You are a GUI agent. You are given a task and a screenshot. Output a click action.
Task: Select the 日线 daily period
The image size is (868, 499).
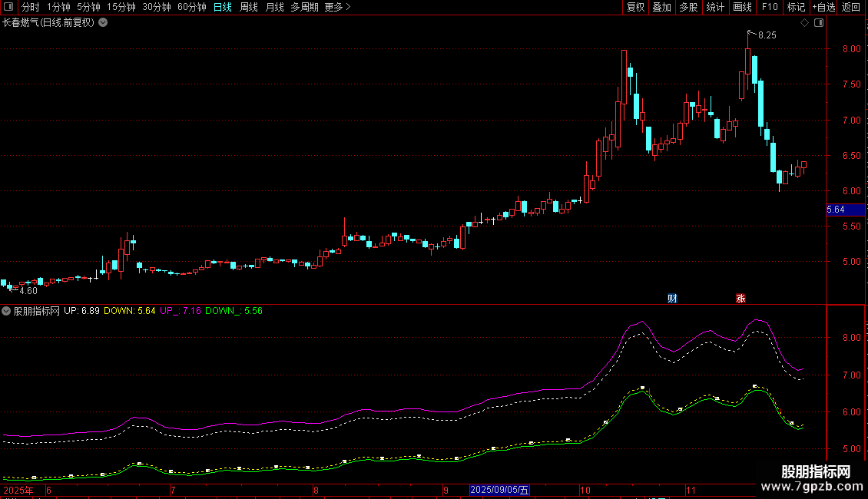coord(223,7)
